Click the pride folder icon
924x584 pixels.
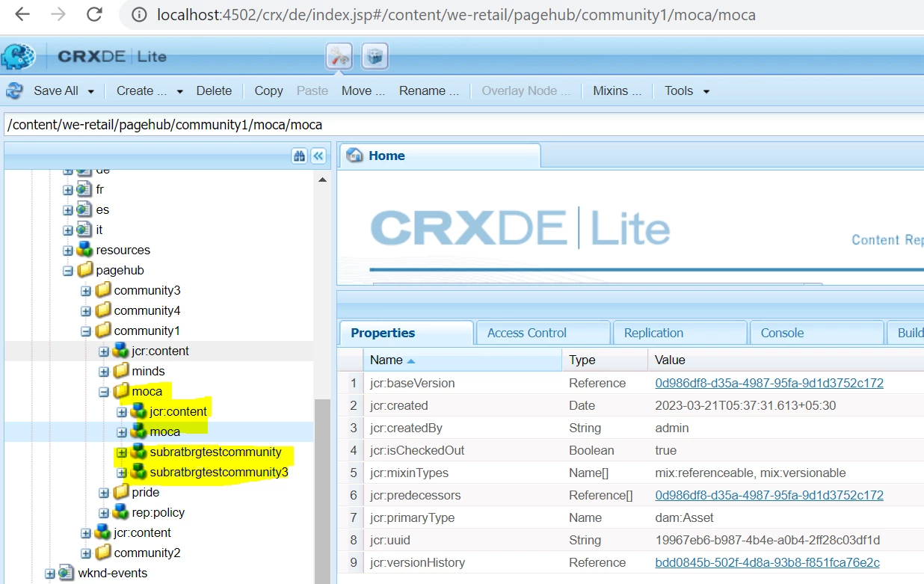coord(120,492)
